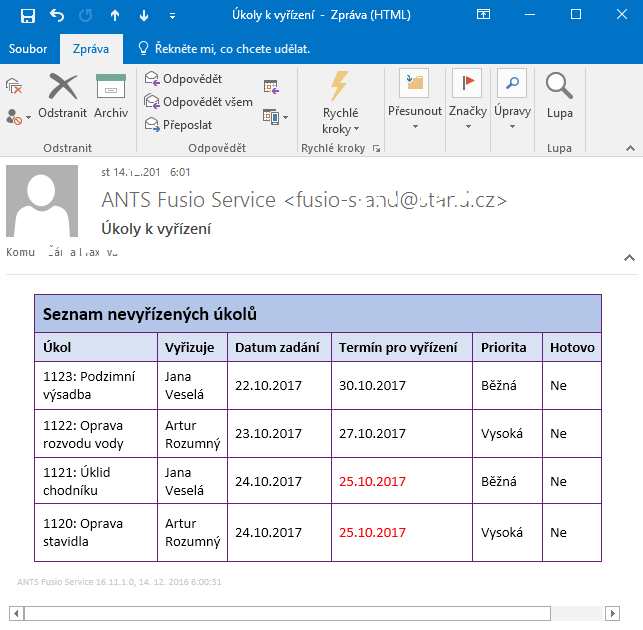Click the Archiv icon
Image resolution: width=643 pixels, height=630 pixels.
[x=111, y=86]
